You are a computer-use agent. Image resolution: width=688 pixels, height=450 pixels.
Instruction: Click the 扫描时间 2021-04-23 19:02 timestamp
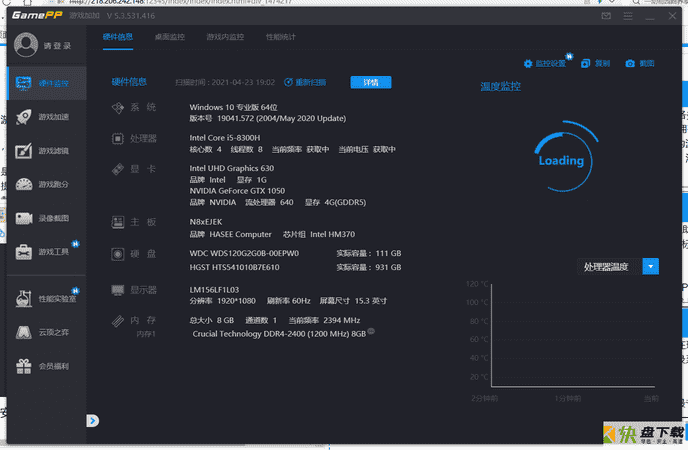click(x=225, y=82)
